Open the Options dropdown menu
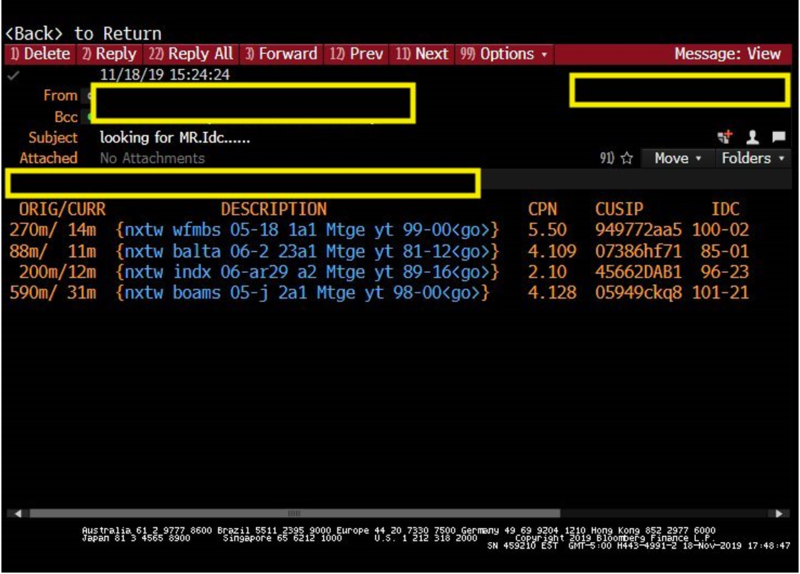 click(x=504, y=54)
